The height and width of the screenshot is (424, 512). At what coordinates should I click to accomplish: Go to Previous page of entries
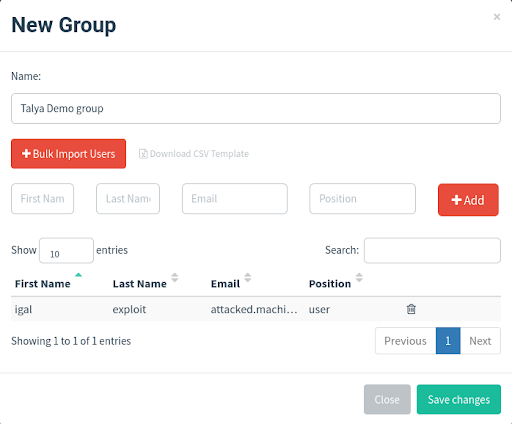pos(405,341)
